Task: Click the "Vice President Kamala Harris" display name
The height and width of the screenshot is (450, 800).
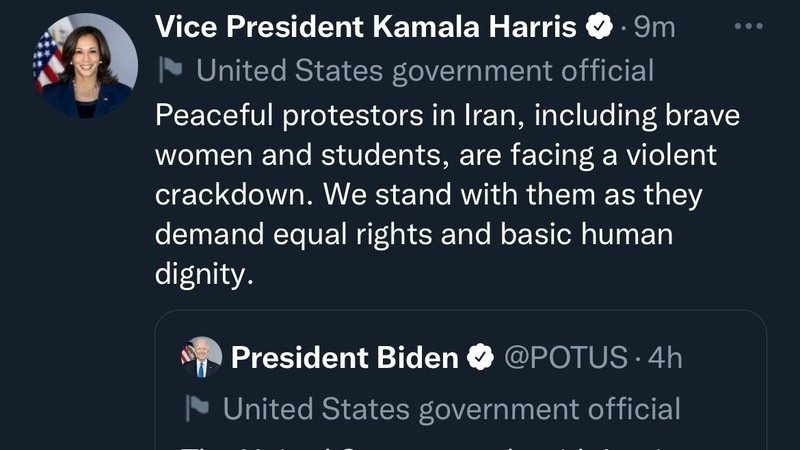Action: click(x=366, y=28)
